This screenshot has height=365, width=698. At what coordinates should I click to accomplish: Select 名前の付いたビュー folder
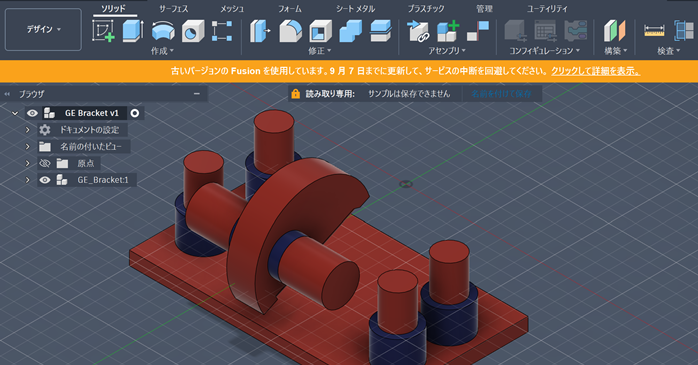90,146
